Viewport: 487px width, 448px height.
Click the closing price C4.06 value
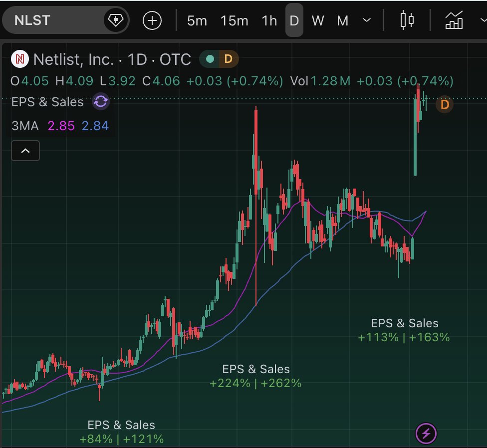pyautogui.click(x=161, y=81)
